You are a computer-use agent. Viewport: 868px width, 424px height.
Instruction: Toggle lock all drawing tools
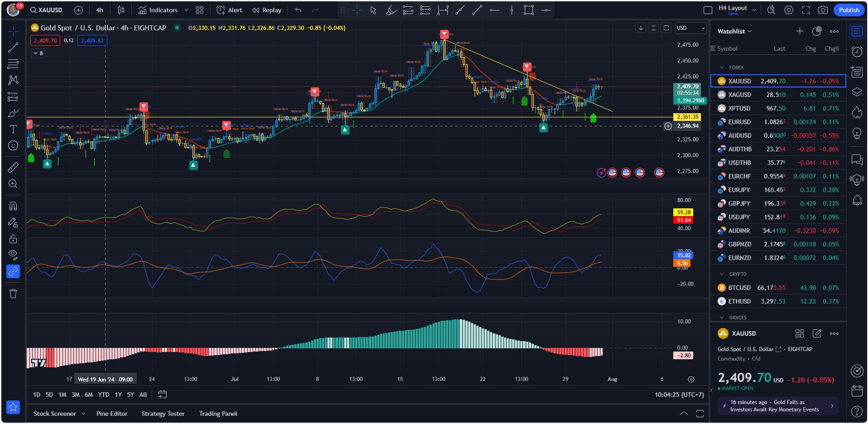[x=13, y=239]
